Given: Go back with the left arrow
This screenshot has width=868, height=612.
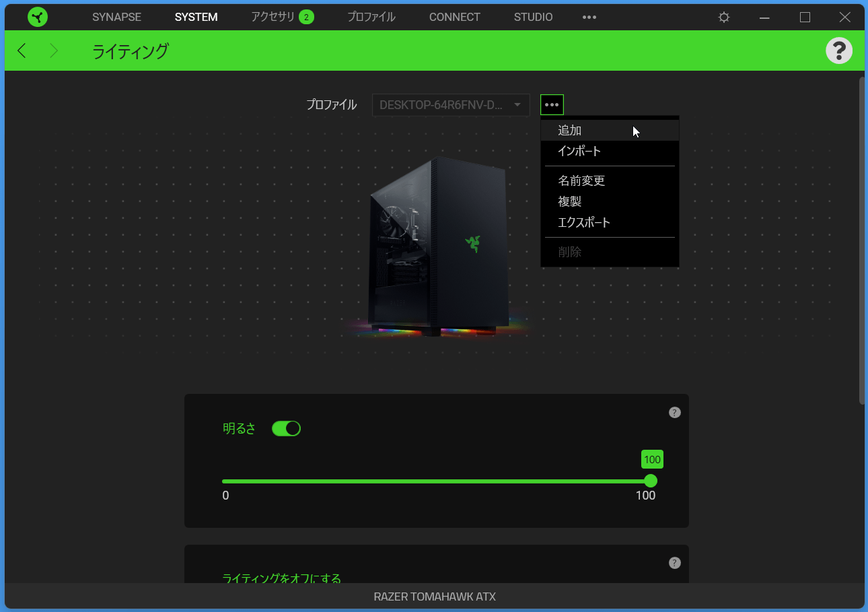Looking at the screenshot, I should pos(22,50).
